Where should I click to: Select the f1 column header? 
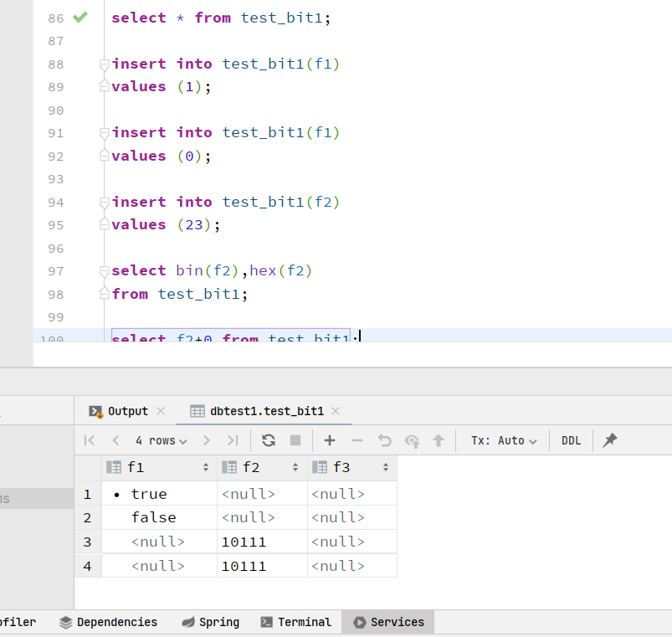click(x=159, y=467)
